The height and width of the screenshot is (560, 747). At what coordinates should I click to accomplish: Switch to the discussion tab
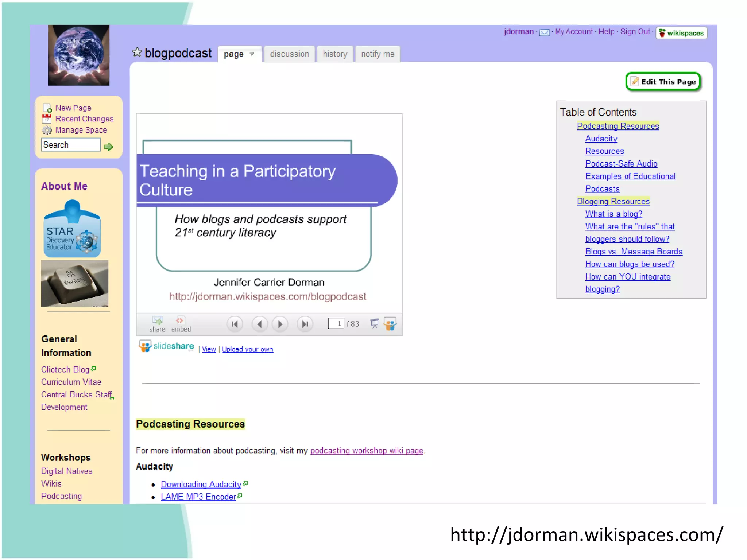(289, 54)
